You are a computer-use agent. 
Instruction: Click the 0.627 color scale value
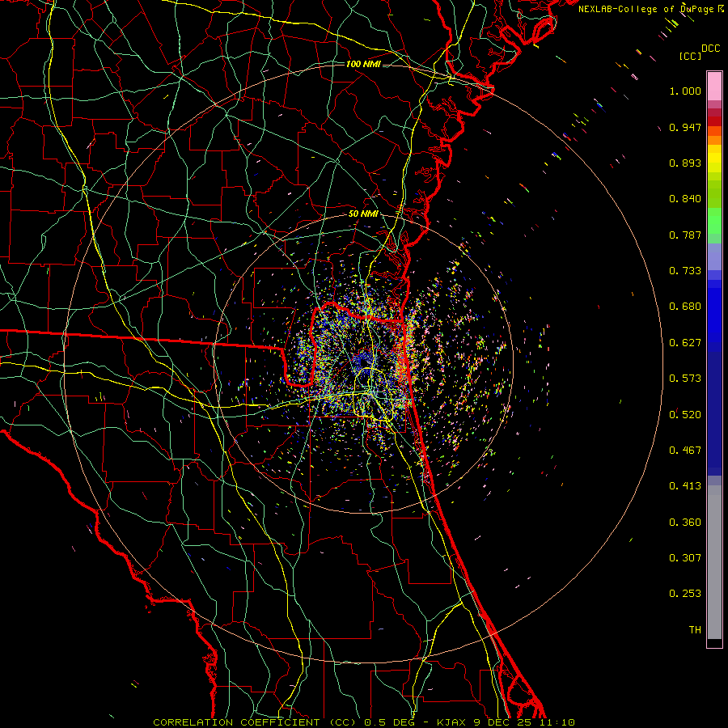685,343
